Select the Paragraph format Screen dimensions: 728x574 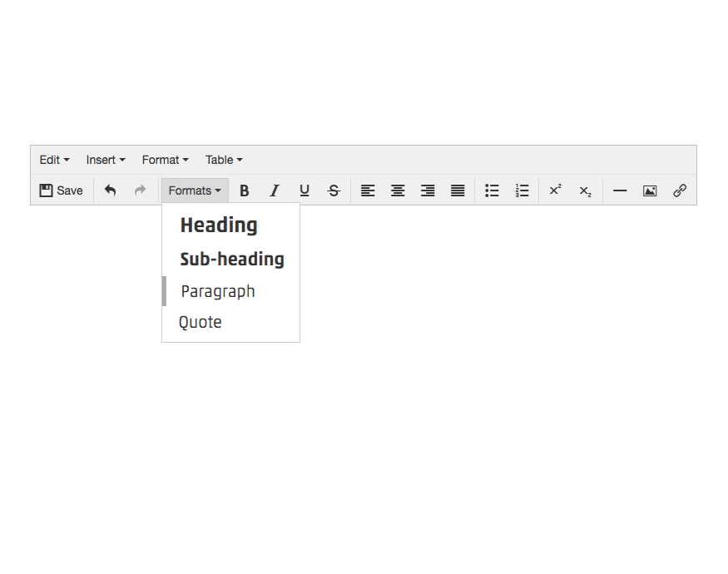[230, 291]
